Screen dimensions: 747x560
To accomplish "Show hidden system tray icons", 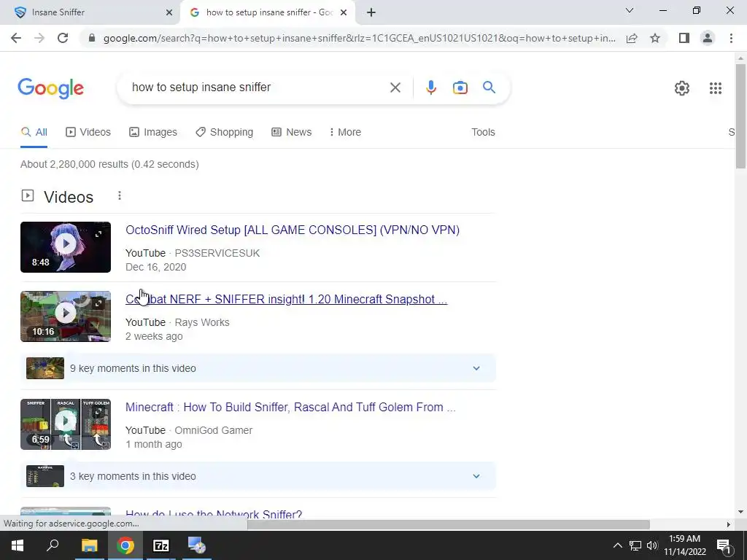I will tap(617, 545).
